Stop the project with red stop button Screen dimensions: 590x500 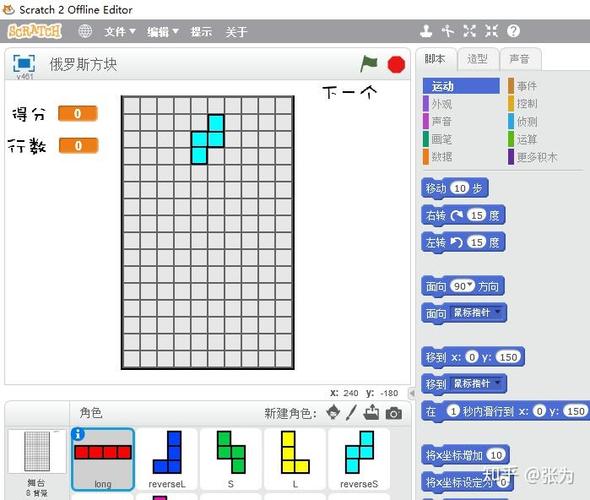(396, 64)
